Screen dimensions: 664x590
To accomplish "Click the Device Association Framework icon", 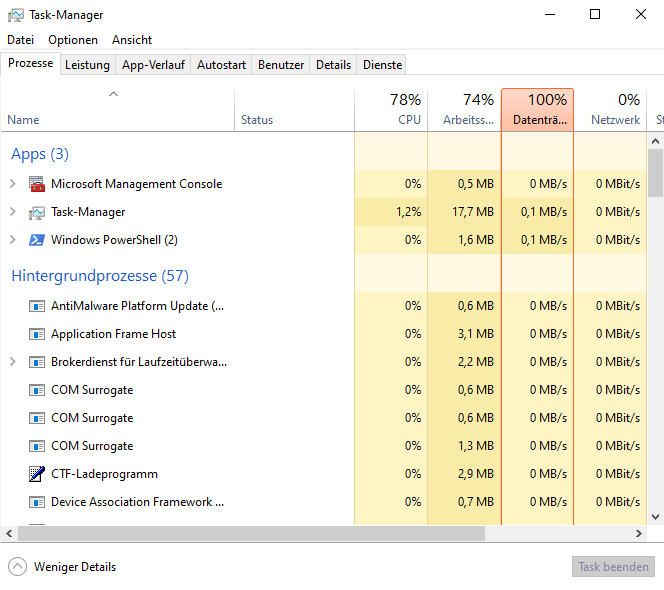I will pyautogui.click(x=37, y=502).
